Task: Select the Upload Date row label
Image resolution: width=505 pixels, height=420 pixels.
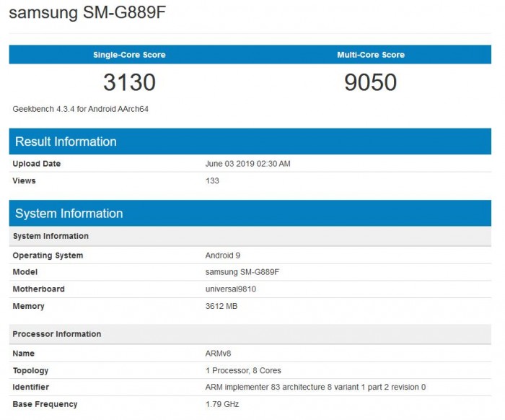Action: [37, 164]
